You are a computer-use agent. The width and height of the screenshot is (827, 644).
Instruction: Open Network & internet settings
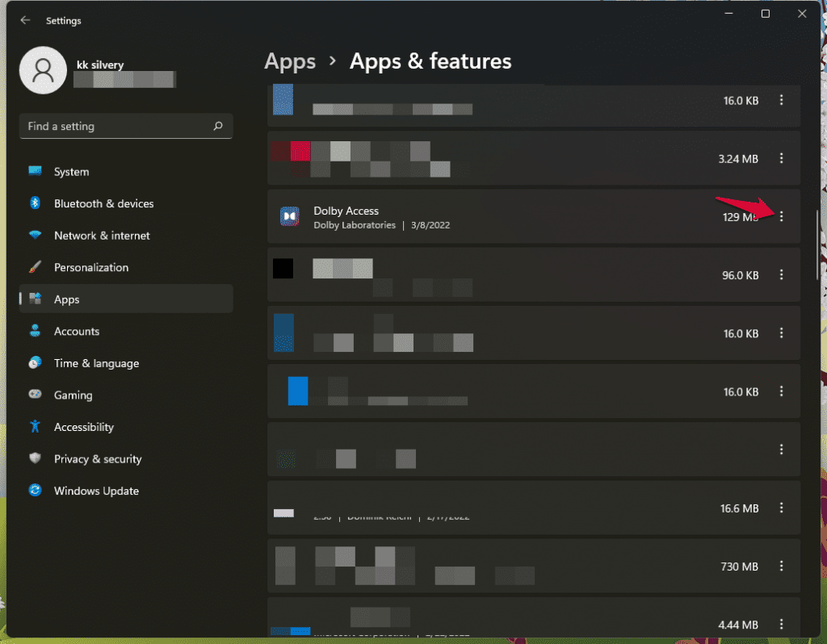pyautogui.click(x=102, y=236)
